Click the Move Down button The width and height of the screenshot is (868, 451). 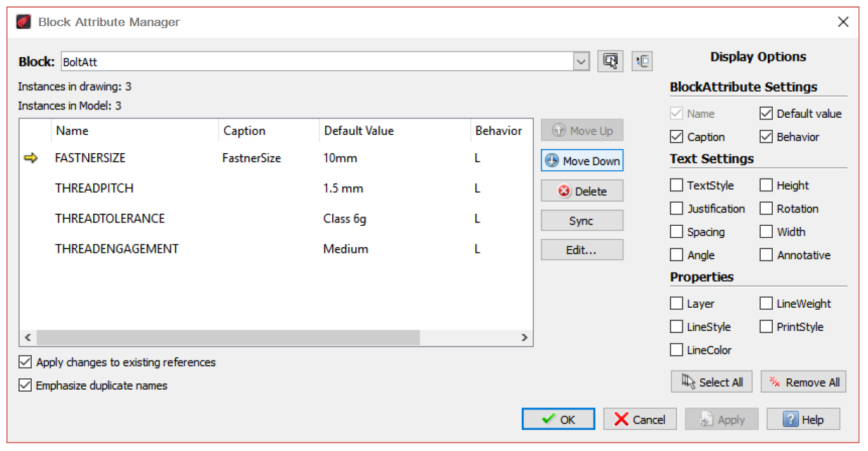pyautogui.click(x=582, y=161)
